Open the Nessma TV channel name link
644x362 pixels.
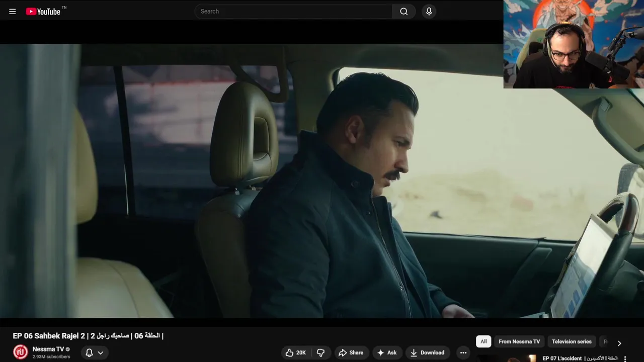tap(48, 349)
